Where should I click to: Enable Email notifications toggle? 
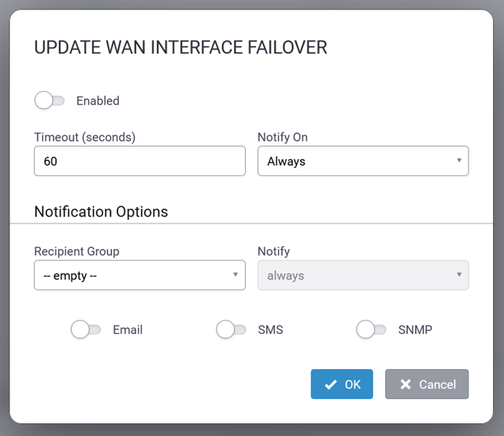pos(86,330)
